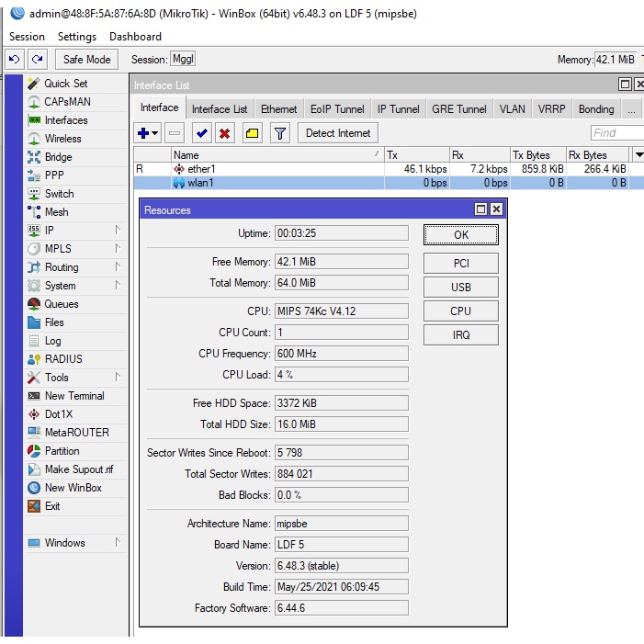Click the Find search field
This screenshot has height=644, width=644.
point(616,133)
